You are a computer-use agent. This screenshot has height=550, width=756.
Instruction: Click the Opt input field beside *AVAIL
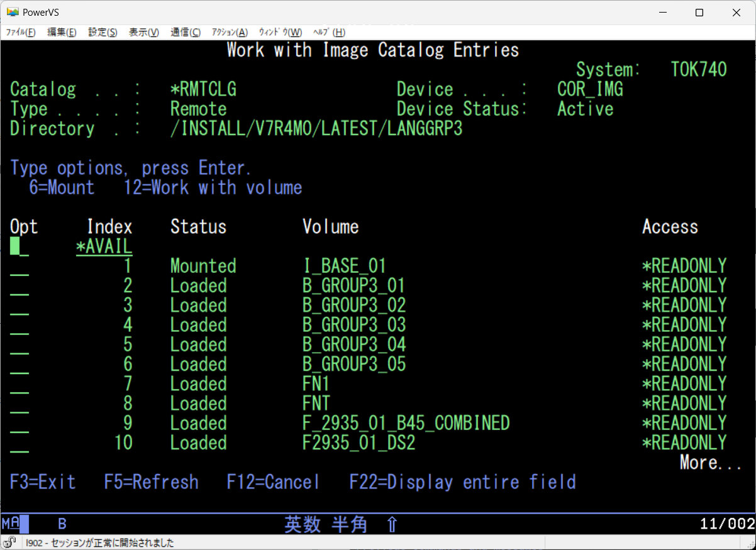(x=19, y=246)
